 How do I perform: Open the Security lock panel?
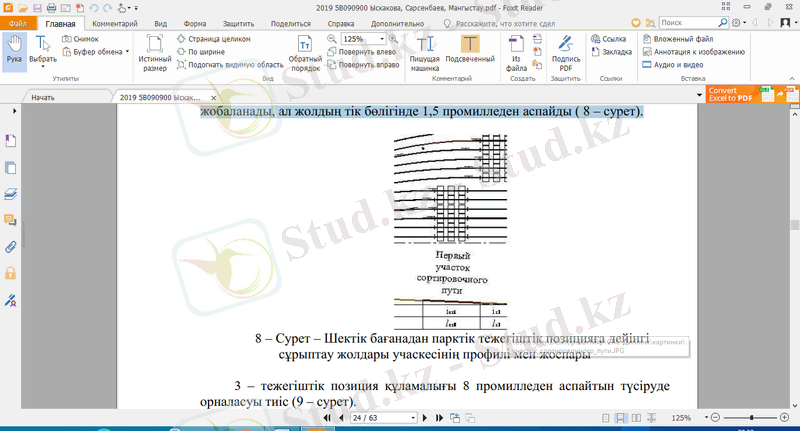tap(10, 273)
